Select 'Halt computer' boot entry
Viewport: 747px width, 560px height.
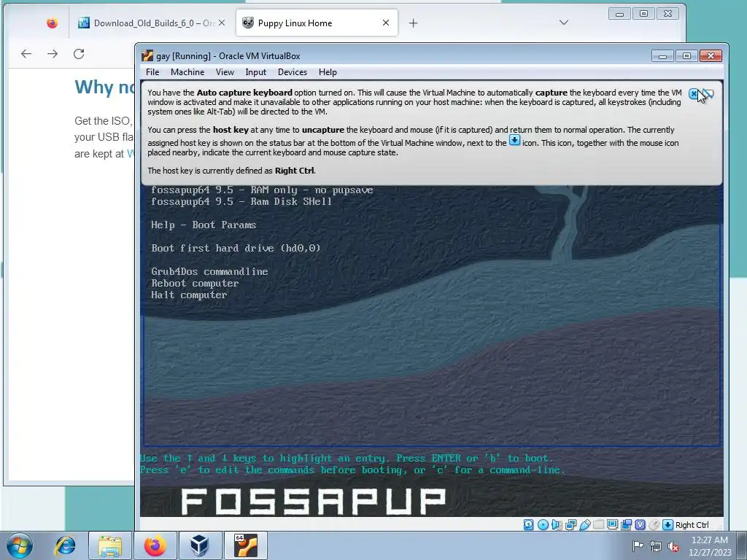point(189,295)
